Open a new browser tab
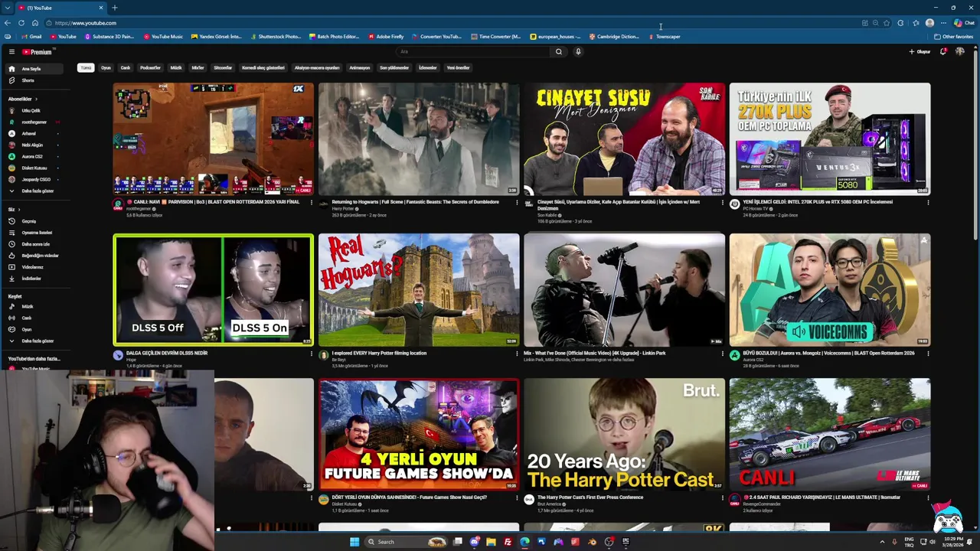980x551 pixels. tap(114, 8)
